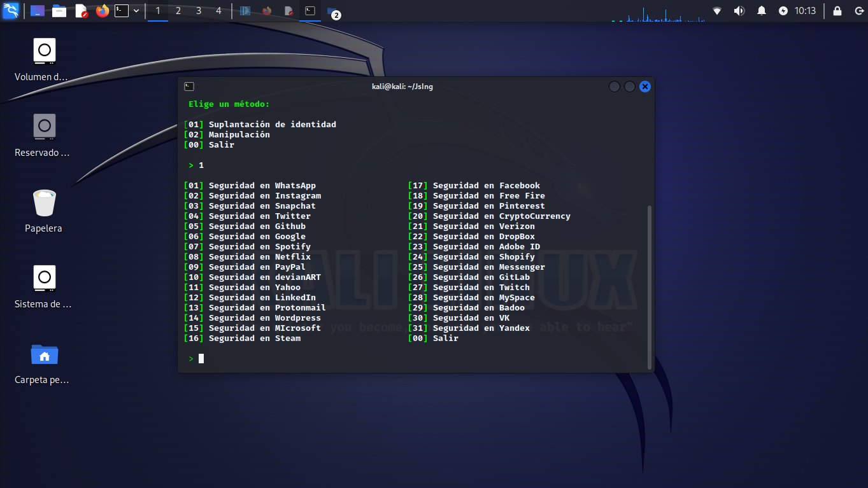Click 'Seguridad en Github' entry
The width and height of the screenshot is (868, 488).
[257, 227]
